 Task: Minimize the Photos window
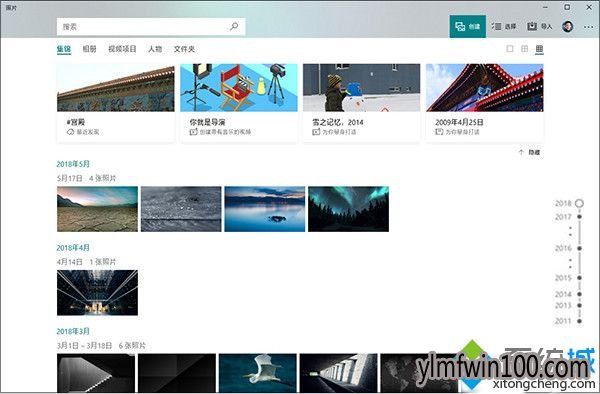click(x=545, y=7)
